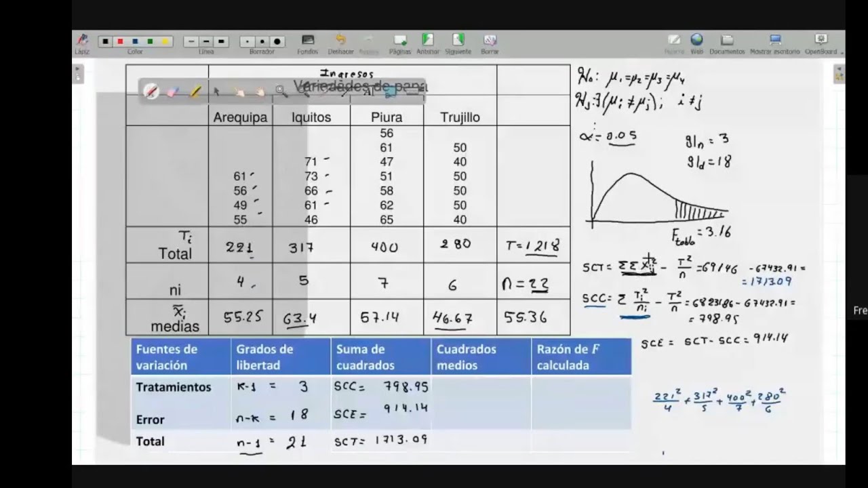Select the yellow highlighter in floating palette
This screenshot has width=868, height=488.
coord(195,91)
